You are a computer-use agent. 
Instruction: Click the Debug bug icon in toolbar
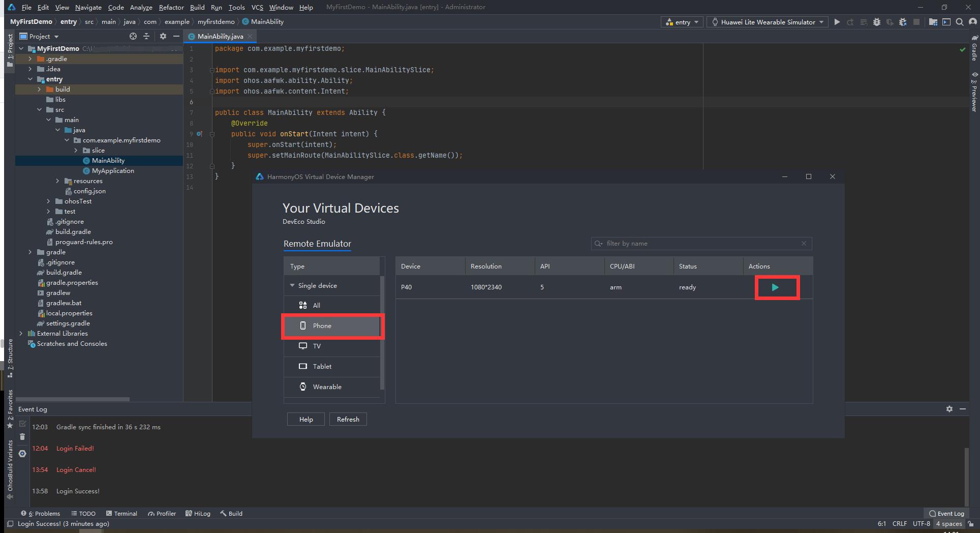[x=876, y=22]
